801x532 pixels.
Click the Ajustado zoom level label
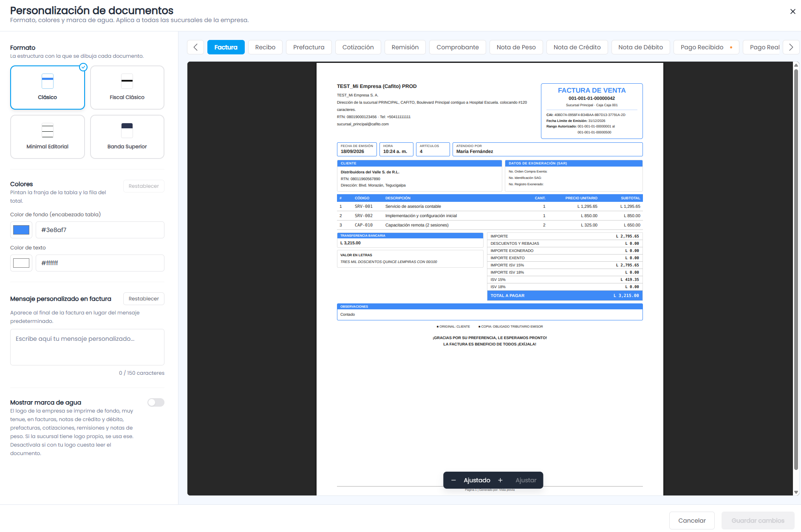pyautogui.click(x=477, y=480)
